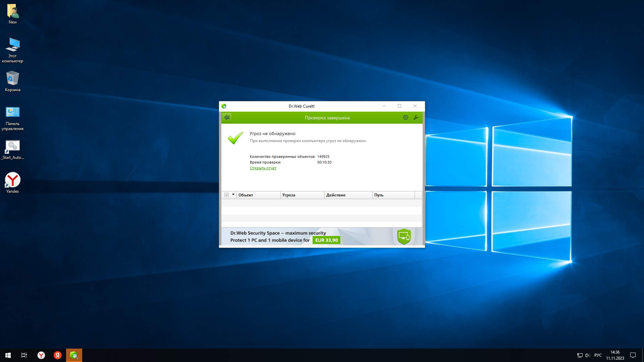Launch Yandex Browser from taskbar
644x362 pixels.
(x=41, y=355)
